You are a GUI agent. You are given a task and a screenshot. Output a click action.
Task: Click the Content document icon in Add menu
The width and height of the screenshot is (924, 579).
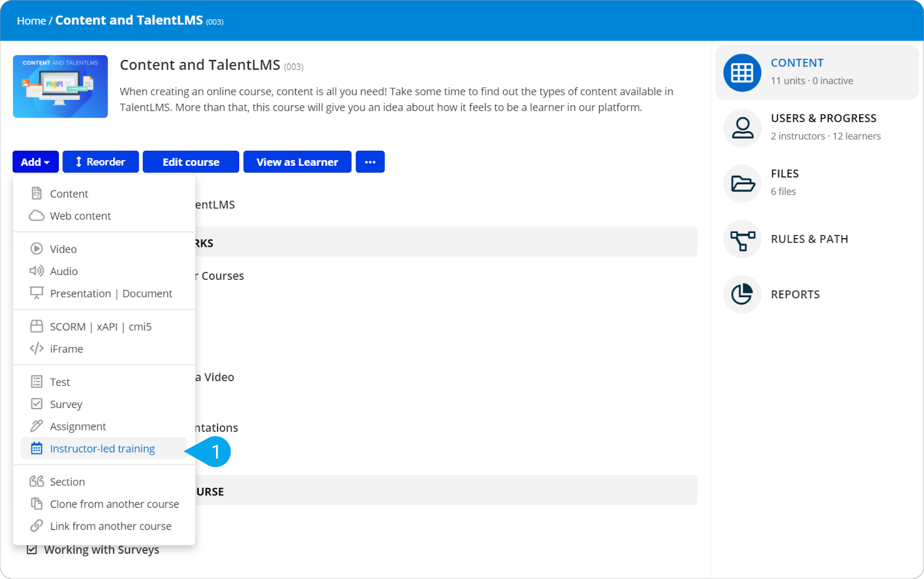[x=36, y=194]
